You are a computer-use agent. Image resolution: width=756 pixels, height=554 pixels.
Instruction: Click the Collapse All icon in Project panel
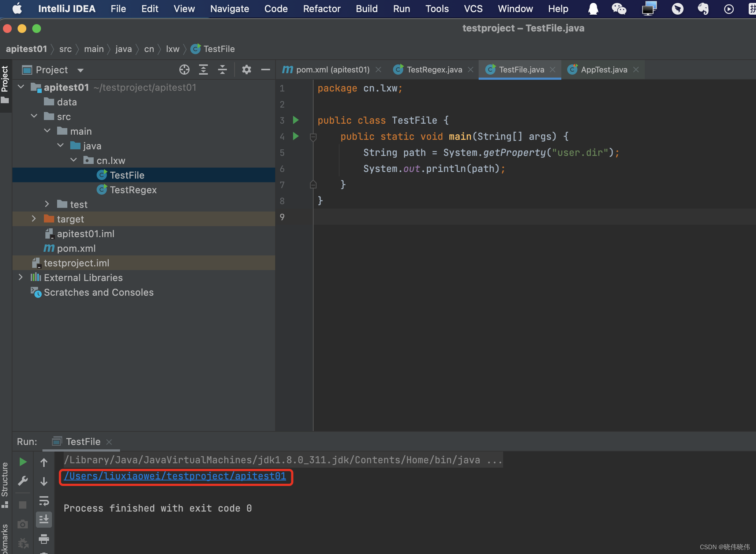tap(222, 70)
